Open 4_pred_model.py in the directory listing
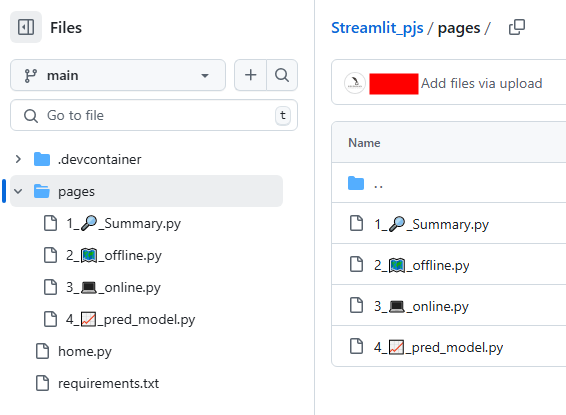Viewport: 566px width, 415px height. pyautogui.click(x=439, y=347)
